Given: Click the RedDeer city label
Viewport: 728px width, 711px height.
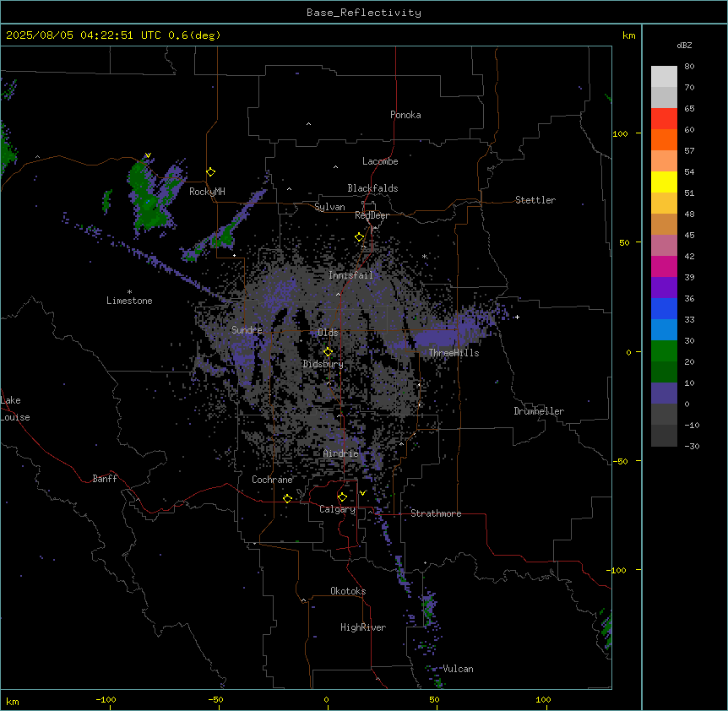Looking at the screenshot, I should click(372, 215).
